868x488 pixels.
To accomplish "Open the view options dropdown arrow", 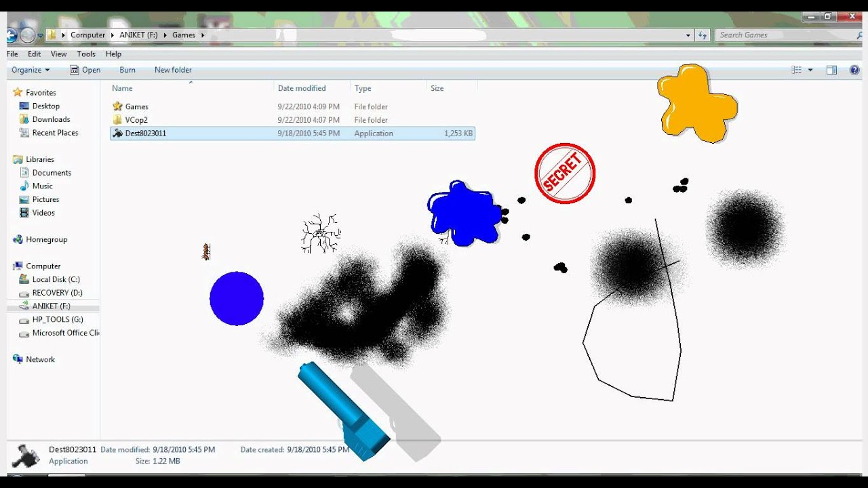I will click(810, 70).
